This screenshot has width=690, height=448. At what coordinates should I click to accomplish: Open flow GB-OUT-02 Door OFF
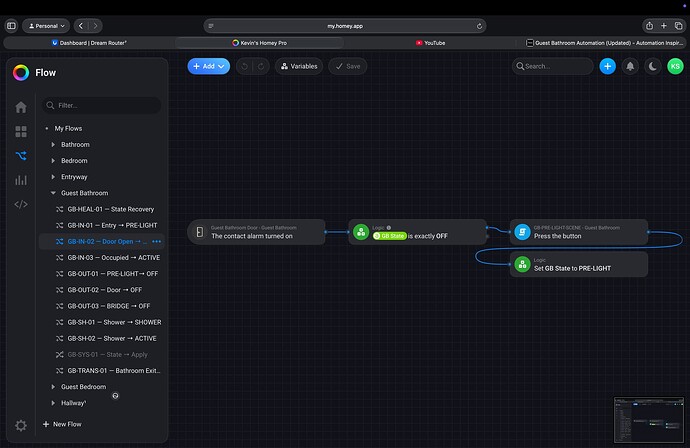(102, 290)
